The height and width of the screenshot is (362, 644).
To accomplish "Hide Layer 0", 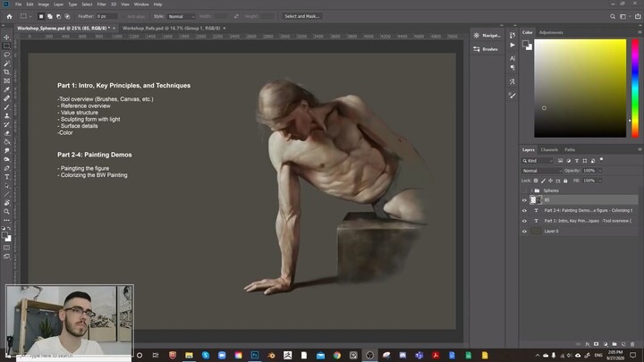I will (x=524, y=232).
